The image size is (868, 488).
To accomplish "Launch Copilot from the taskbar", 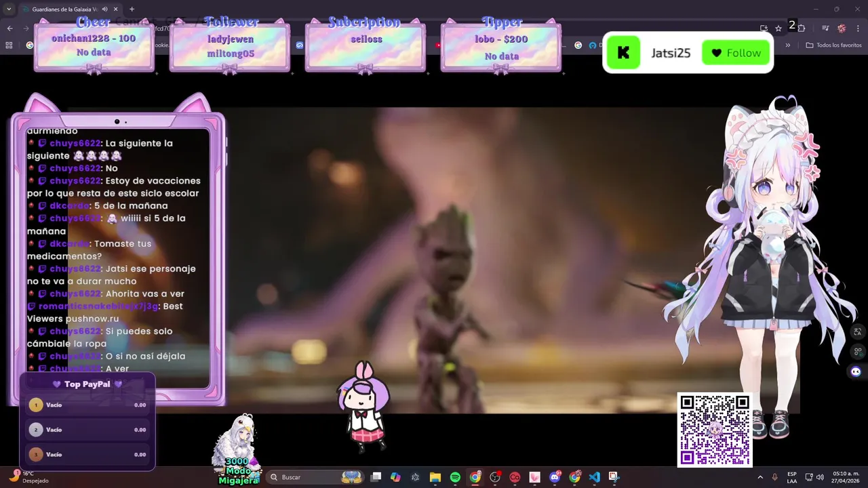I will point(395,477).
